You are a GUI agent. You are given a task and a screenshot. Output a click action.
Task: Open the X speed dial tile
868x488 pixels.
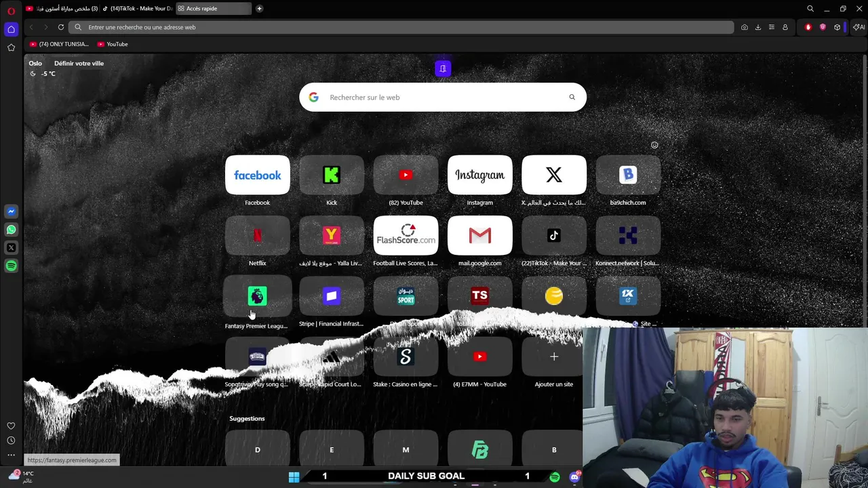(x=554, y=175)
